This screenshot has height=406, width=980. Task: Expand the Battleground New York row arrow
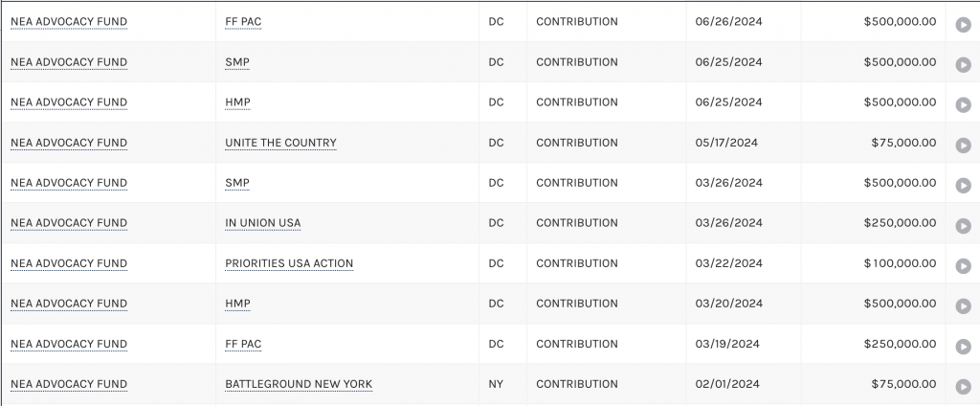[963, 387]
